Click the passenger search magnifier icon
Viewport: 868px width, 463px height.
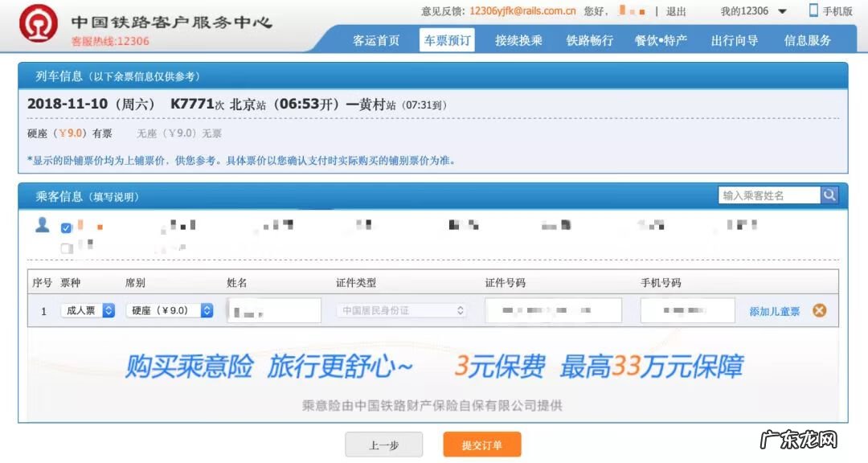point(829,195)
